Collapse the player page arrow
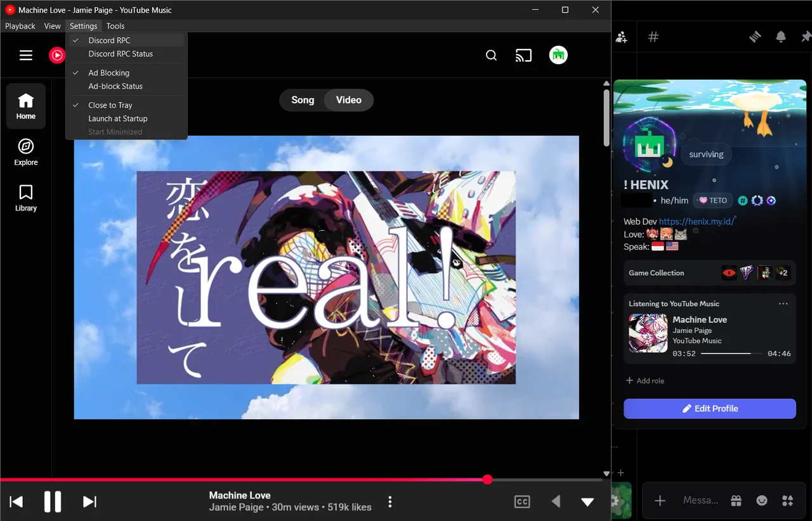This screenshot has width=812, height=521. 587,502
